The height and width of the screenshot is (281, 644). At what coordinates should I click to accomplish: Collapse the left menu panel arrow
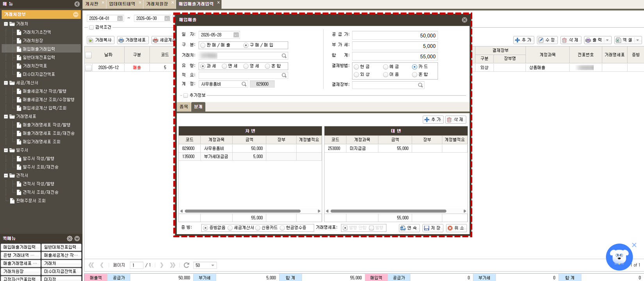pyautogui.click(x=77, y=4)
